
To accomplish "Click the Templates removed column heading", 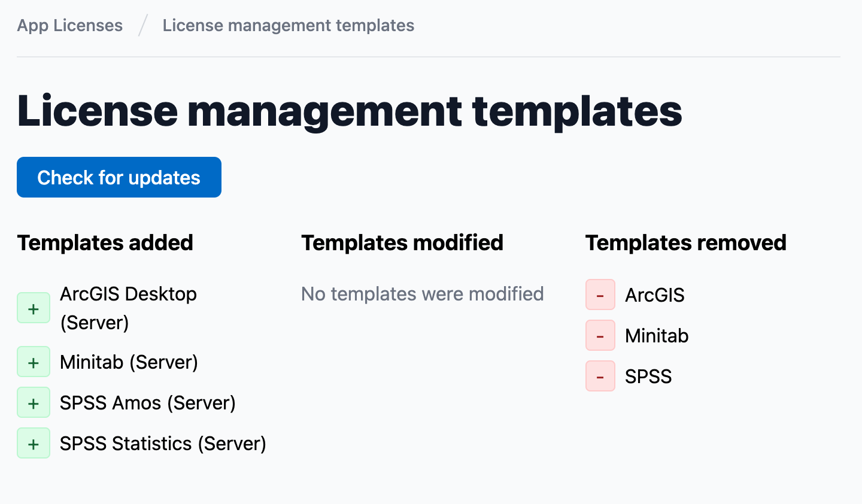I will [685, 243].
